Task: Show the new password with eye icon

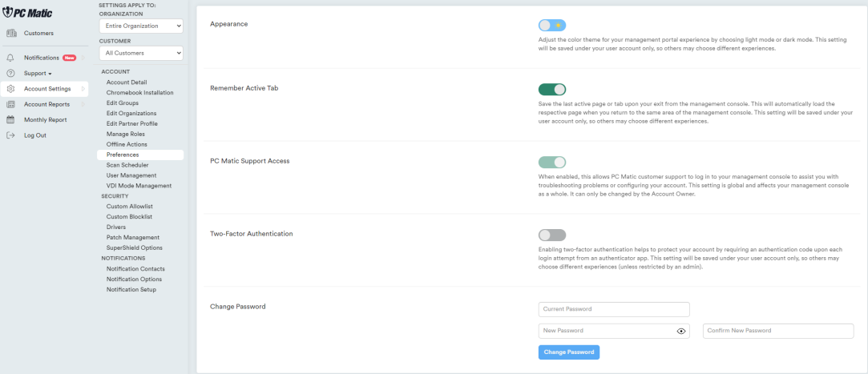Action: pyautogui.click(x=681, y=331)
